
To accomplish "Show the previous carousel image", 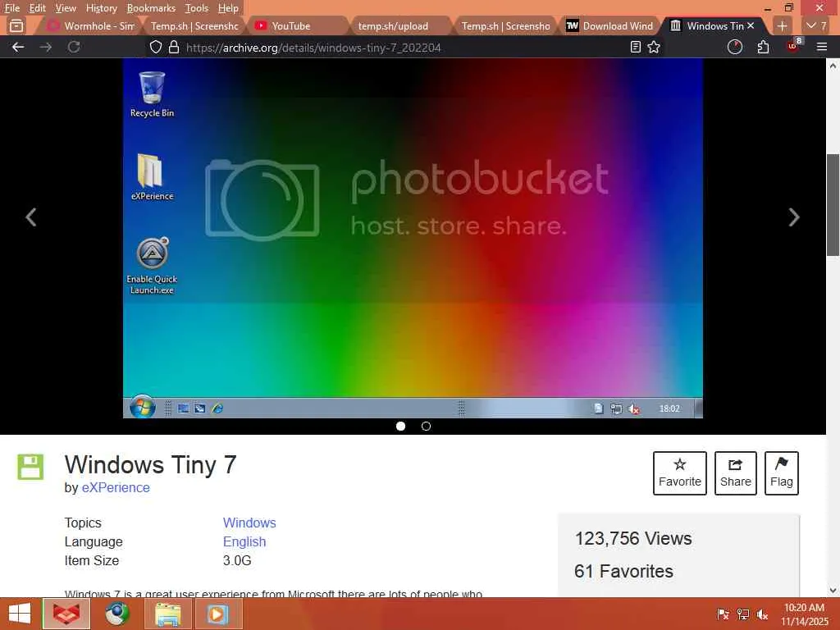I will point(31,217).
